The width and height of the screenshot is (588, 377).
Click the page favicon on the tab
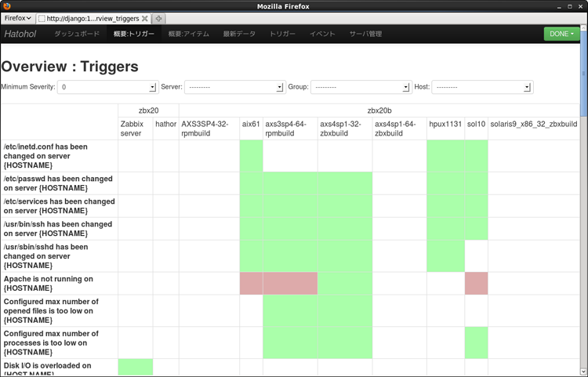click(42, 18)
